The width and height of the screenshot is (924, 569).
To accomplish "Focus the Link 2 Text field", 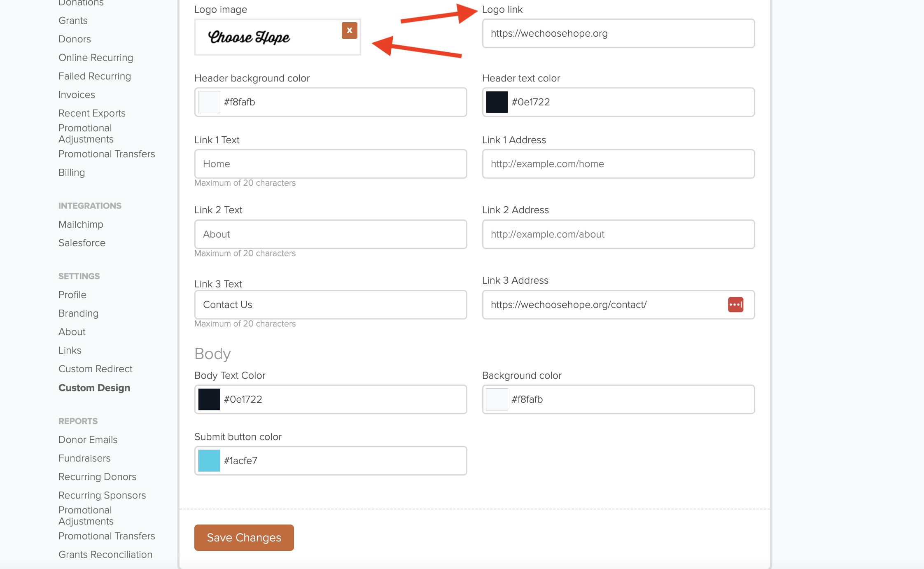I will [331, 234].
